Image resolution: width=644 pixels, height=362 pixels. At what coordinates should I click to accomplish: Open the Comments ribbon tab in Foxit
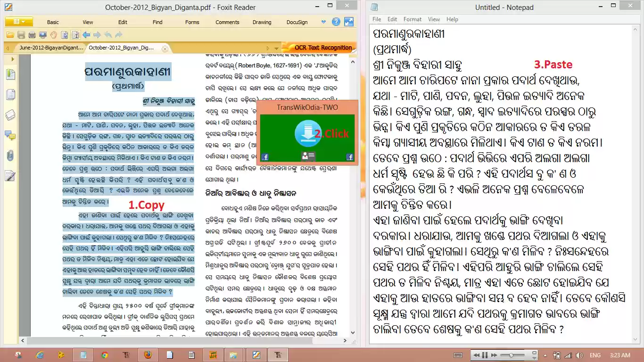pyautogui.click(x=228, y=22)
